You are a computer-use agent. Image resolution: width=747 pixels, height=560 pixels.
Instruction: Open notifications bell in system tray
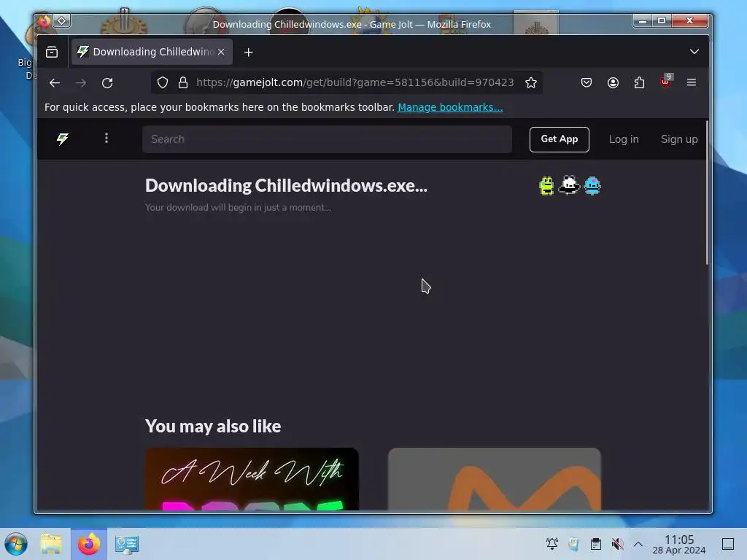(x=552, y=544)
